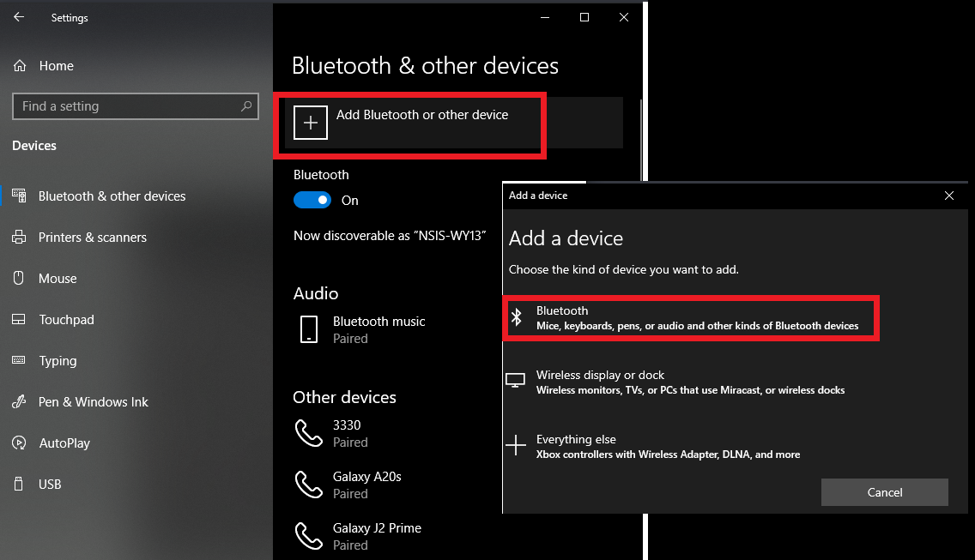The image size is (975, 560).
Task: Minimize the Settings window
Action: click(x=545, y=17)
